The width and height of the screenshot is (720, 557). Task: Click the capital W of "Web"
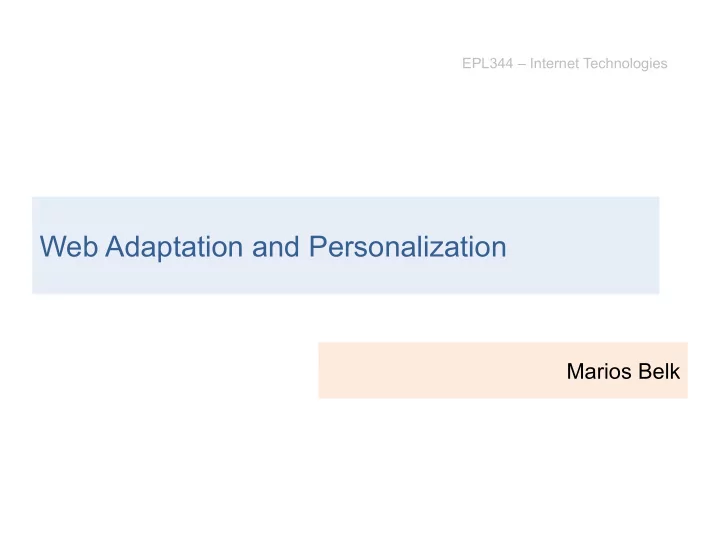click(53, 247)
